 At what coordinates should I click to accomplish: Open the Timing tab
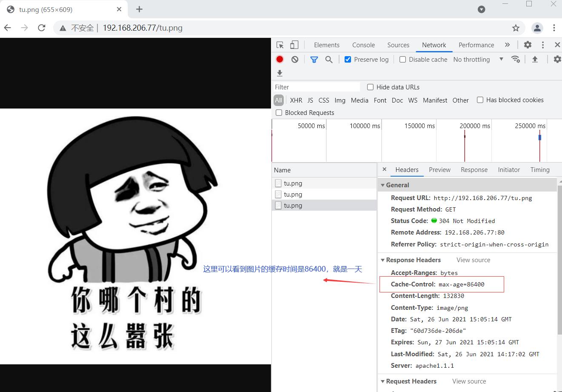click(x=540, y=169)
